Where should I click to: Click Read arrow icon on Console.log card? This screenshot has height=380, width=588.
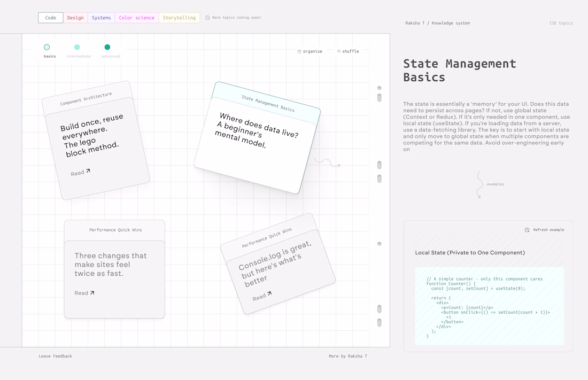coord(269,294)
